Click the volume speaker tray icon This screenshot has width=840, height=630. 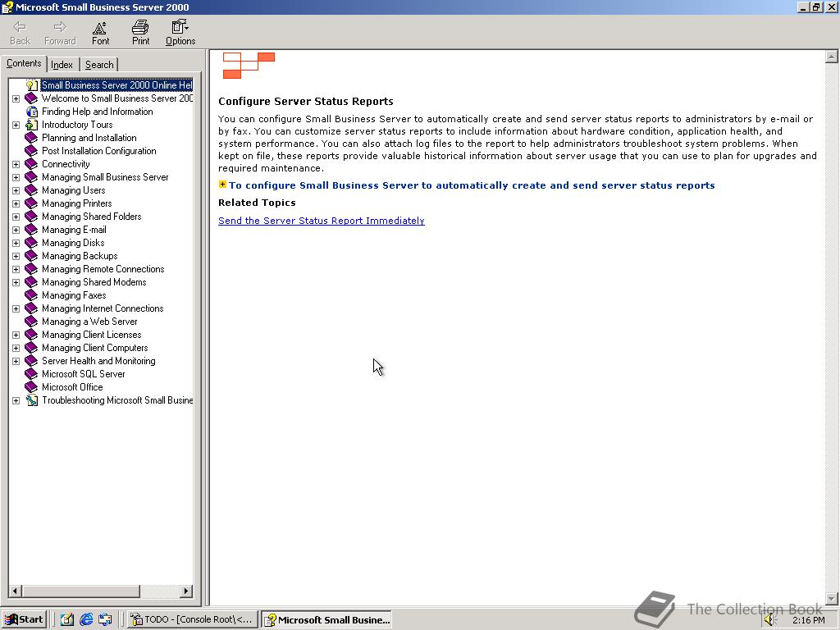pyautogui.click(x=770, y=620)
